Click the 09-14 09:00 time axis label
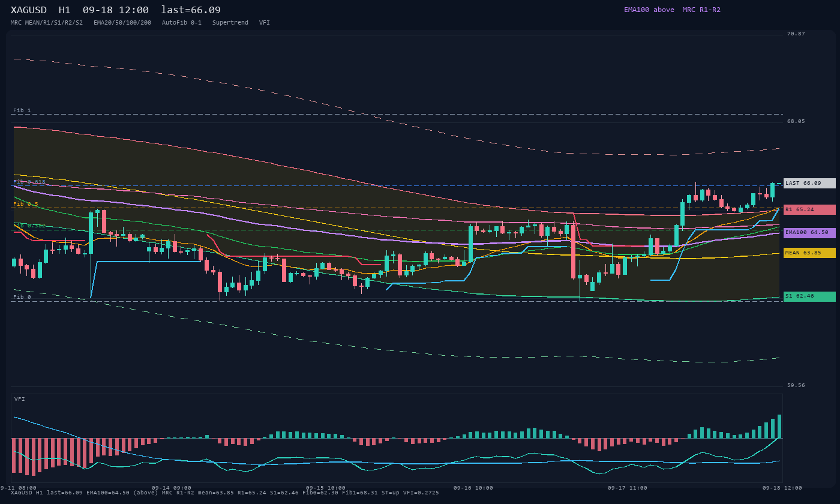 coord(172,488)
